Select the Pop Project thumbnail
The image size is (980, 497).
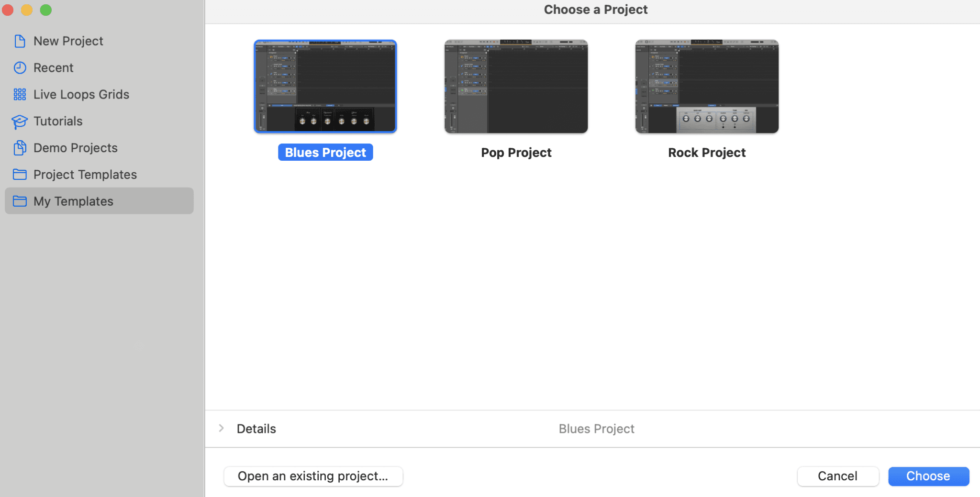516,86
